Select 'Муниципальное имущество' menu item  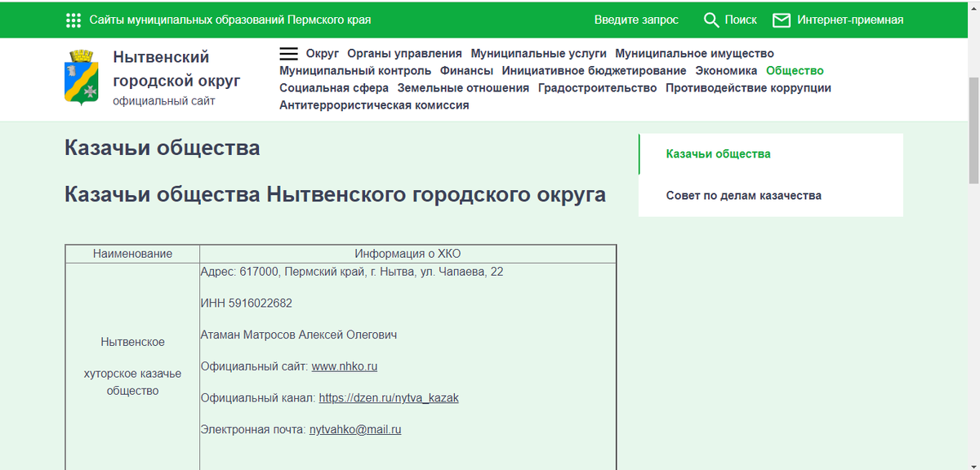click(x=694, y=54)
